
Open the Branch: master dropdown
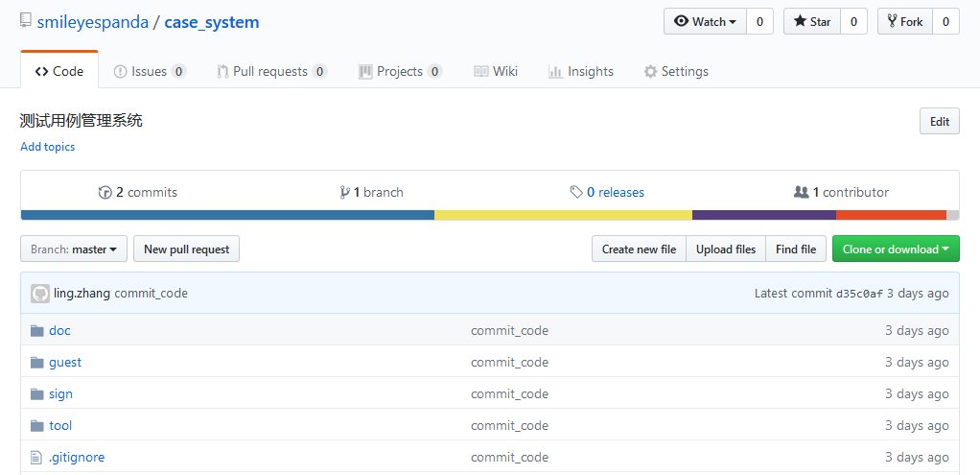click(74, 249)
